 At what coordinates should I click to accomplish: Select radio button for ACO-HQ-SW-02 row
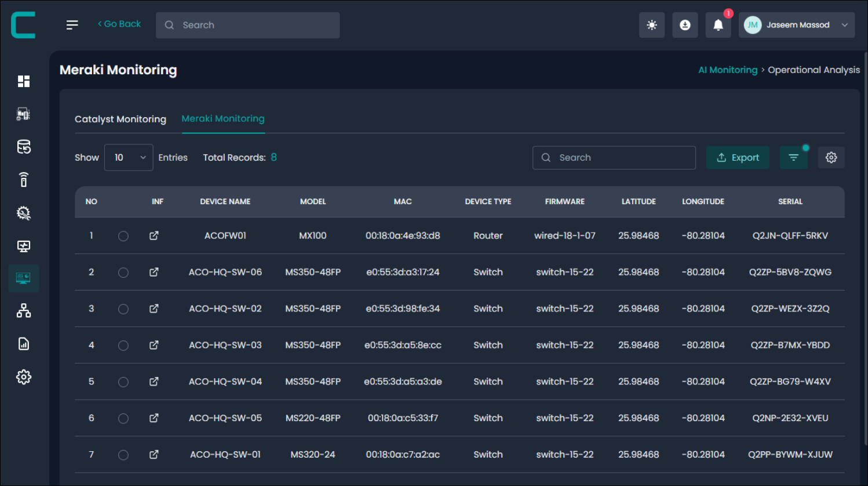123,309
